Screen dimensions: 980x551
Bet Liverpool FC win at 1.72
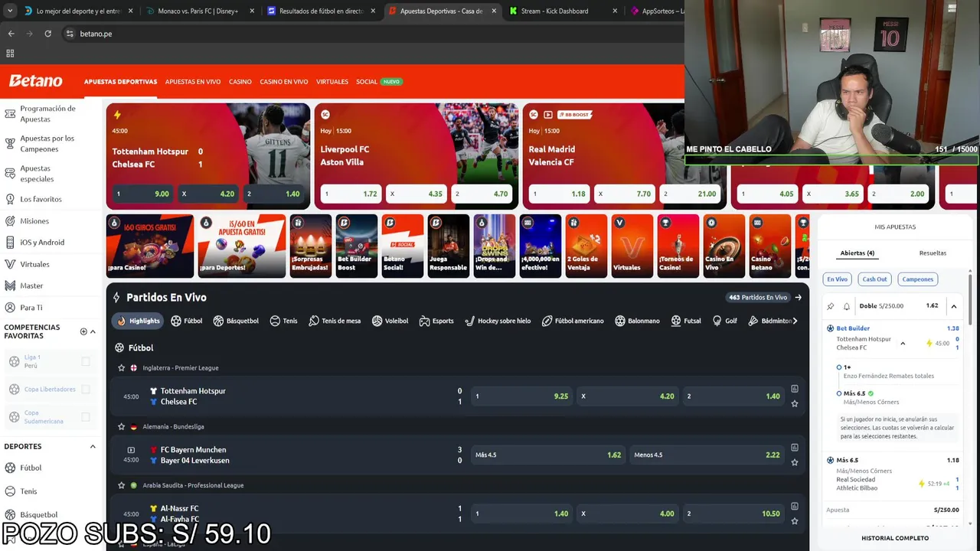click(x=351, y=194)
